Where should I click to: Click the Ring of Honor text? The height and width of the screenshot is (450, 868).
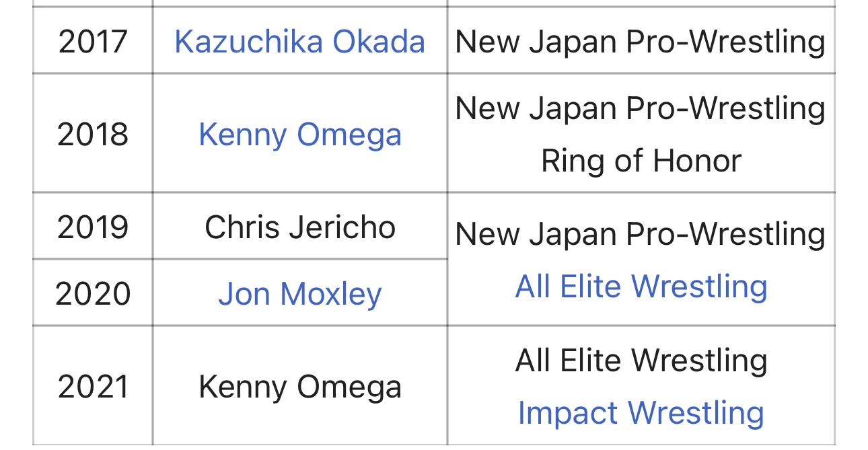(x=641, y=161)
